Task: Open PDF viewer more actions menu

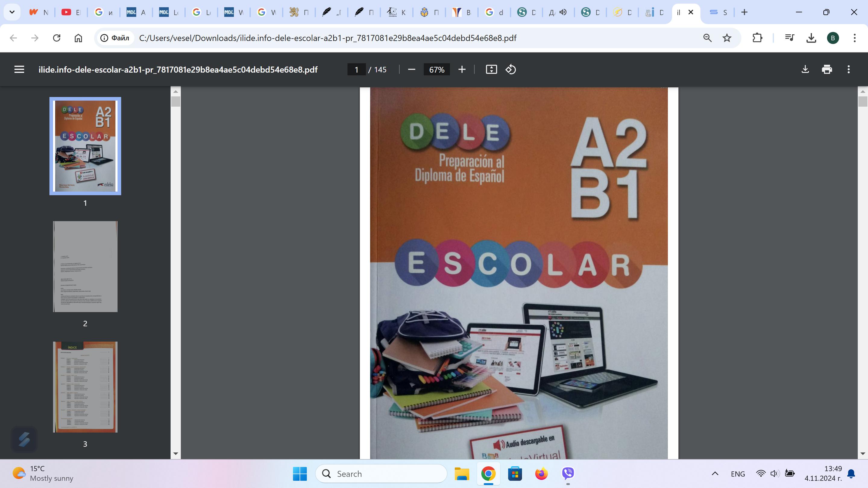Action: (x=848, y=69)
